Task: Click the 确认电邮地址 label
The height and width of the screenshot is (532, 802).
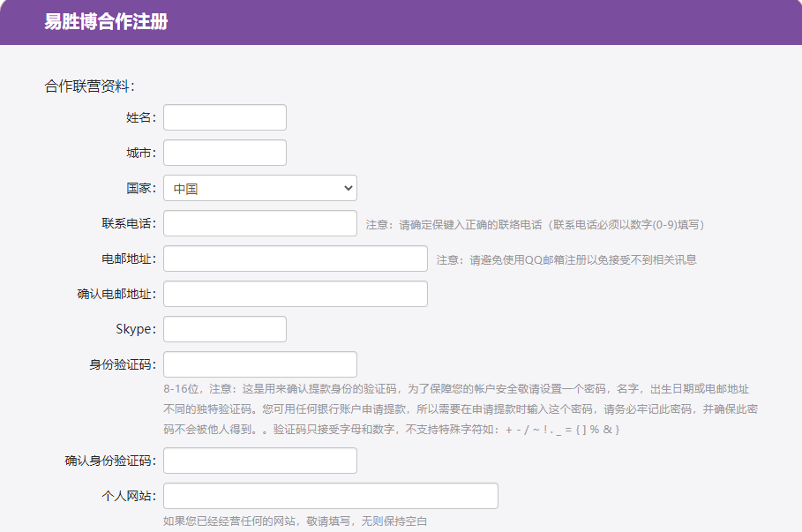Action: pyautogui.click(x=116, y=294)
